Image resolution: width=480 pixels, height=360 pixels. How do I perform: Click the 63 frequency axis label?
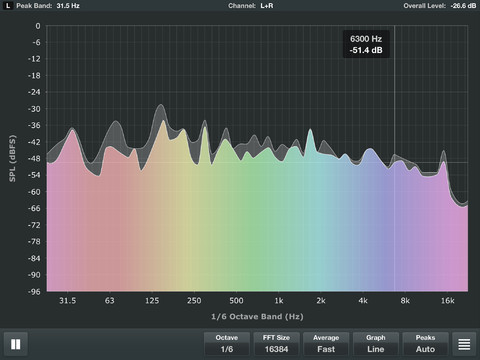click(x=110, y=301)
